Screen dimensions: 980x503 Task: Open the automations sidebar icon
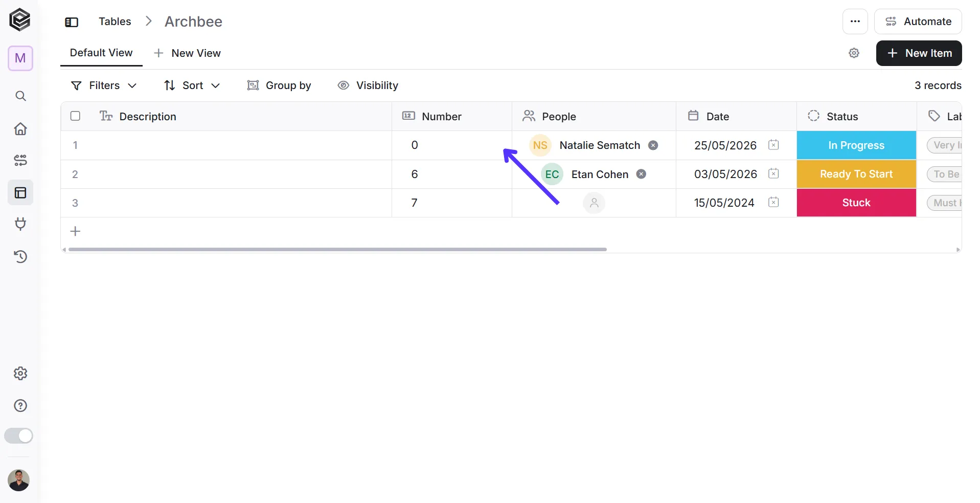click(20, 160)
